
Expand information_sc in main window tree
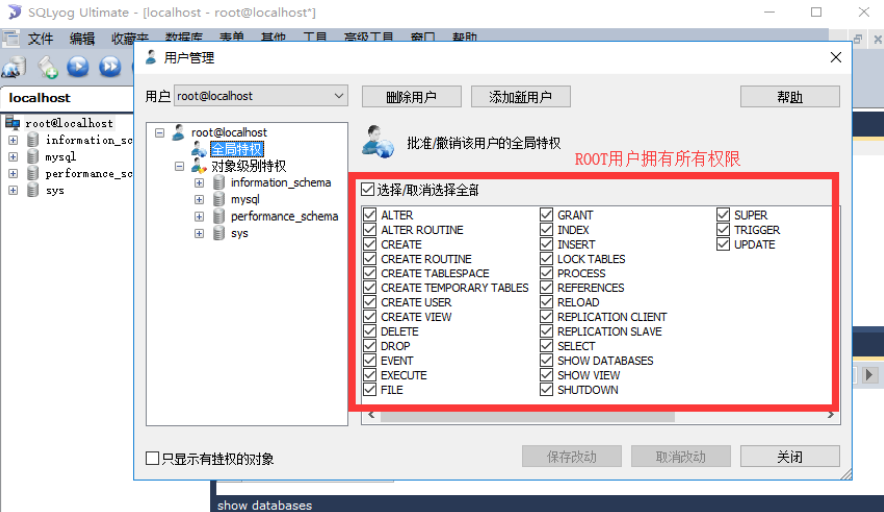pos(13,140)
